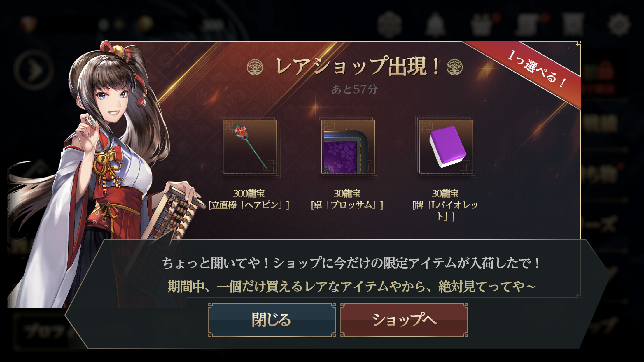644x362 pixels.
Task: Click the あと57分 countdown timer text
Action: click(x=355, y=89)
